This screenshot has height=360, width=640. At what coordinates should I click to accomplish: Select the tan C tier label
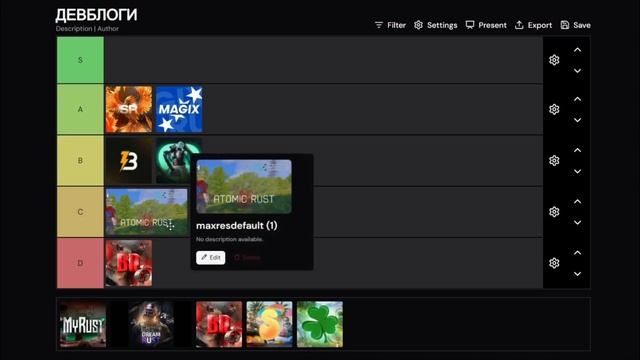[80, 212]
